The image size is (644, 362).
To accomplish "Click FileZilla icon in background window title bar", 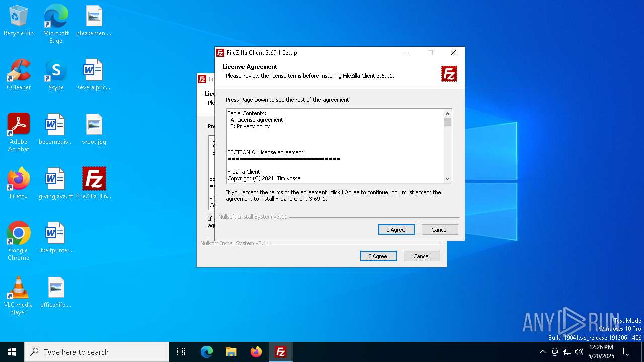I will point(202,79).
